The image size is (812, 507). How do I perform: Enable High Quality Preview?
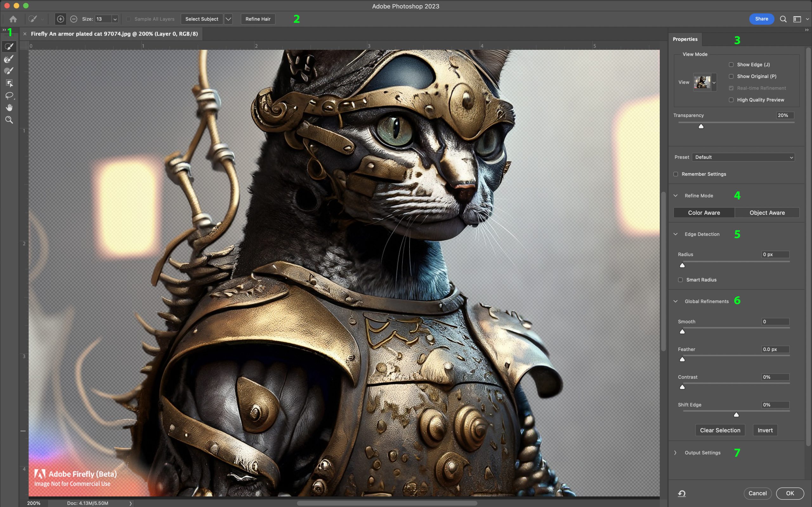[731, 99]
